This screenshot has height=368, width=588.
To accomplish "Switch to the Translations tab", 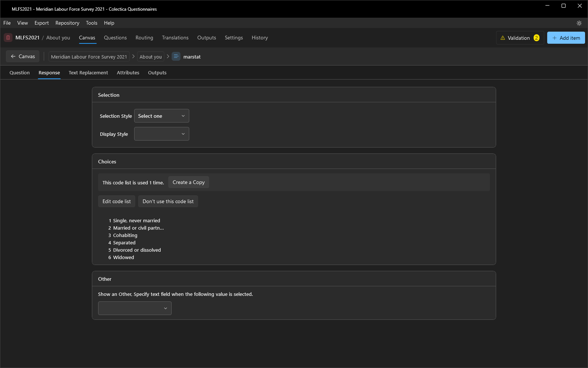I will 175,38.
